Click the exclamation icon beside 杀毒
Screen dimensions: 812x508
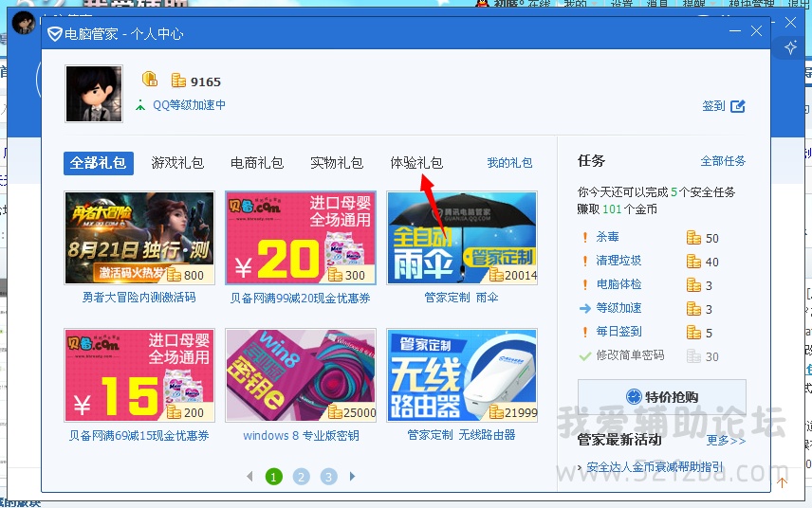point(585,238)
